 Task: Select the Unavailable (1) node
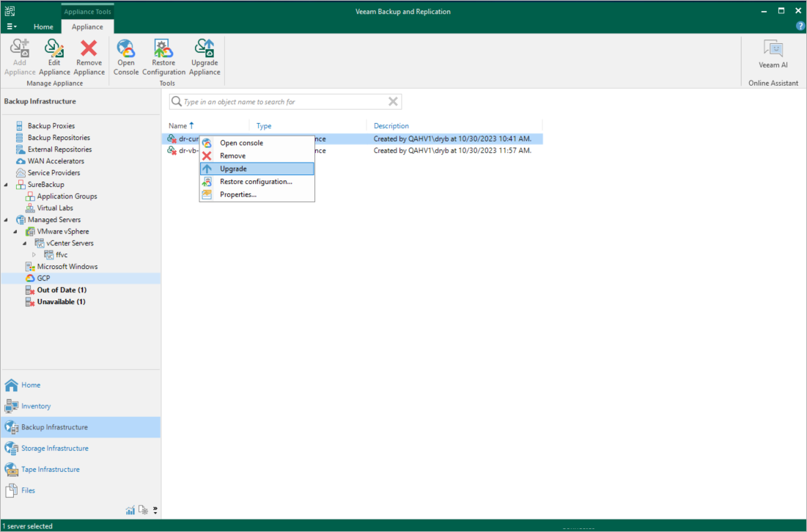tap(61, 302)
